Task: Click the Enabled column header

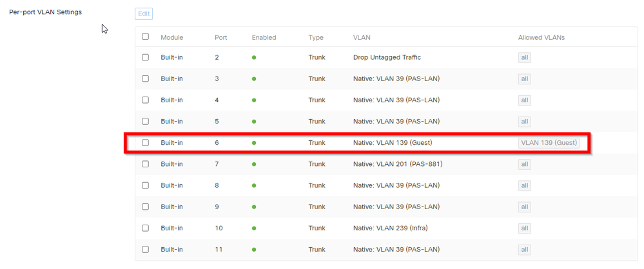Action: tap(264, 37)
